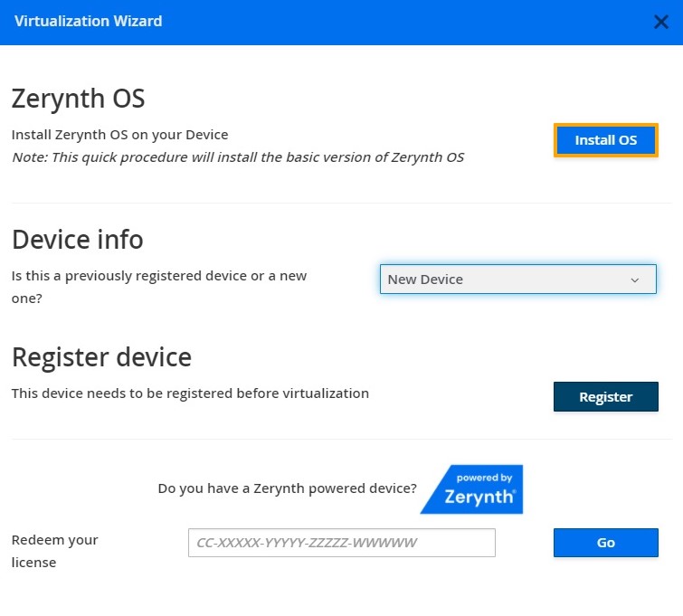The image size is (683, 616).
Task: Click the Register button
Action: pos(605,396)
